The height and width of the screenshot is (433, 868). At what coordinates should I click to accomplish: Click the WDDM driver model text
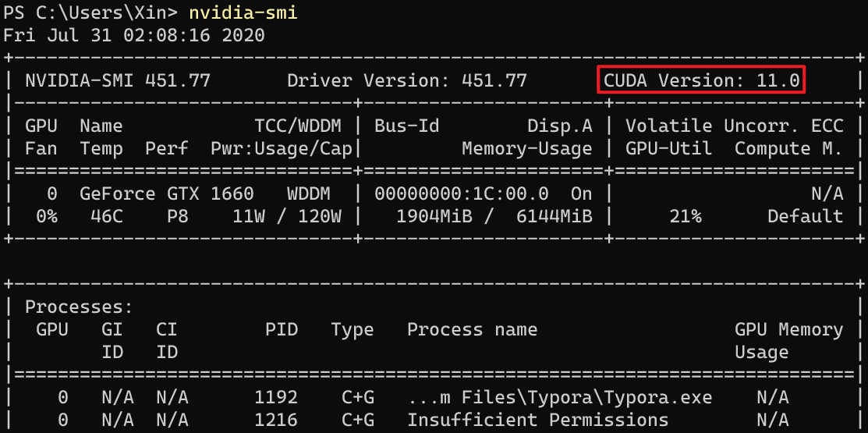308,193
